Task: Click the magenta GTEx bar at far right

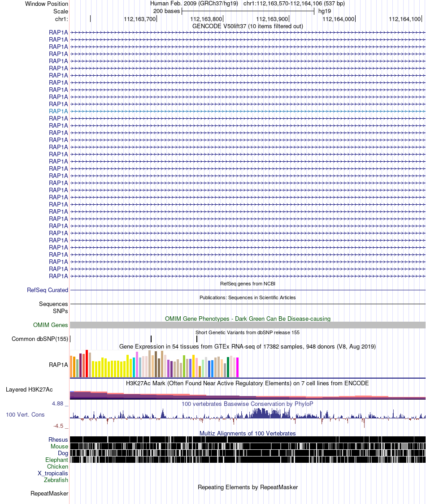Action: point(238,367)
